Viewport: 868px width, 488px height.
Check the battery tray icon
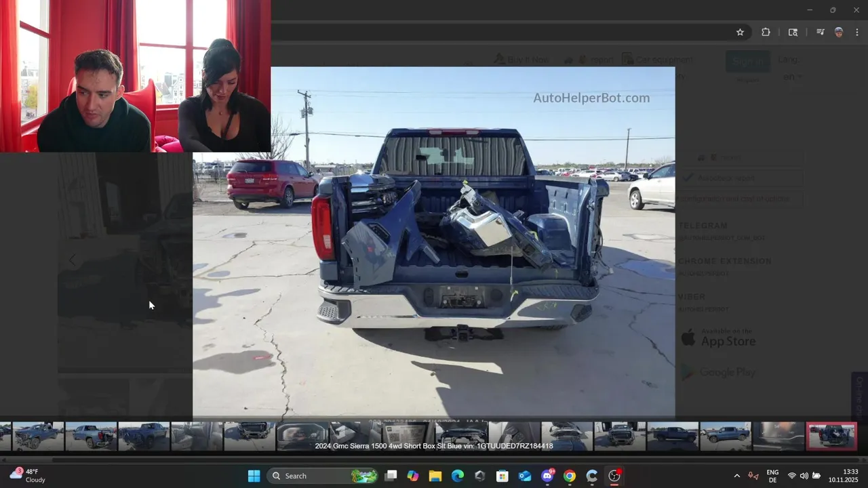pyautogui.click(x=816, y=476)
